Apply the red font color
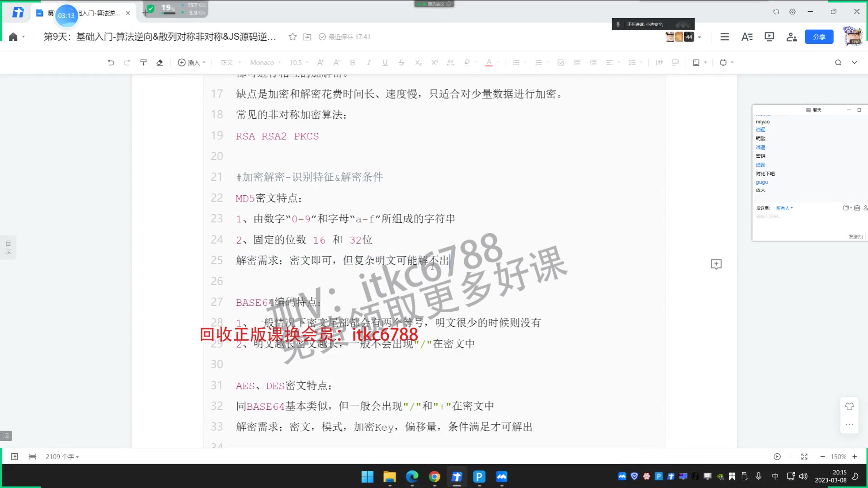Image resolution: width=868 pixels, height=488 pixels. (489, 62)
